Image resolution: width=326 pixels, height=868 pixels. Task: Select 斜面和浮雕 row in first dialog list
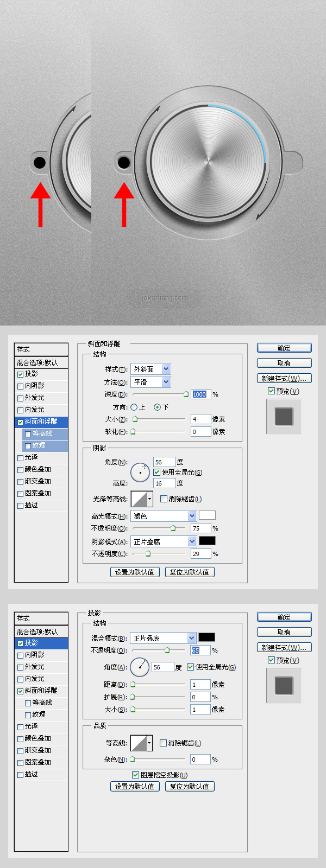[x=41, y=422]
